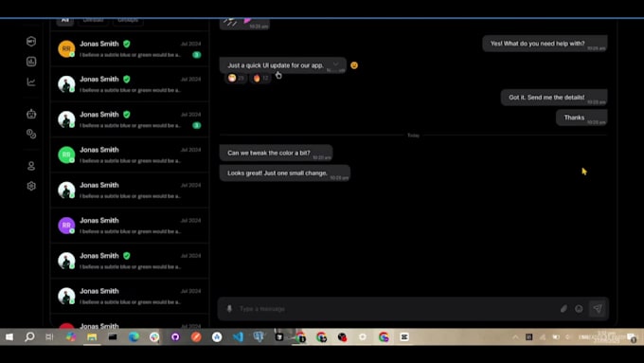Click the fire emoji reaction chip
The image size is (644, 363).
260,78
